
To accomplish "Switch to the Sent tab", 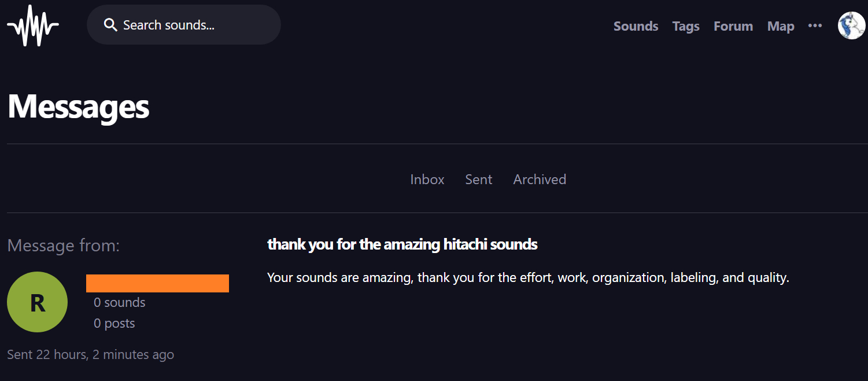I will click(479, 179).
